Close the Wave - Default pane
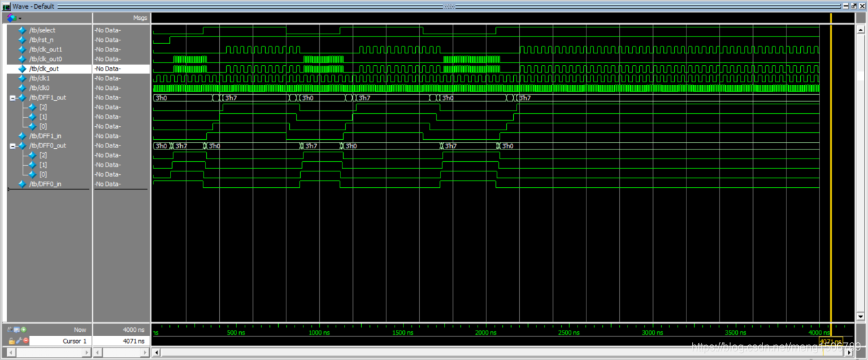 click(x=861, y=5)
